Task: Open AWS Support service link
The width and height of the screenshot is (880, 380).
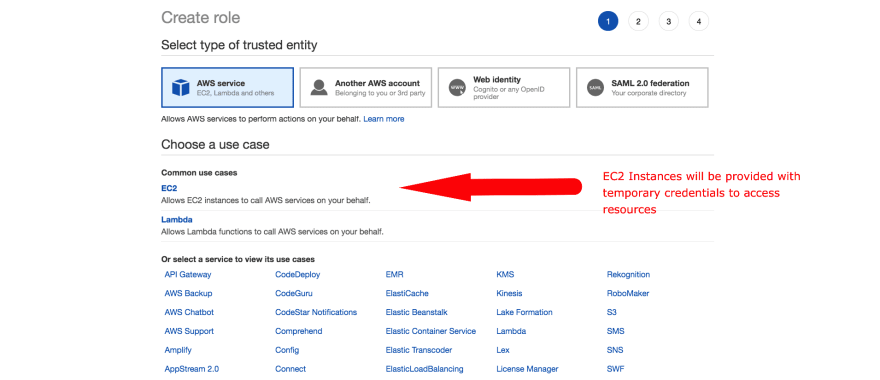Action: click(189, 331)
